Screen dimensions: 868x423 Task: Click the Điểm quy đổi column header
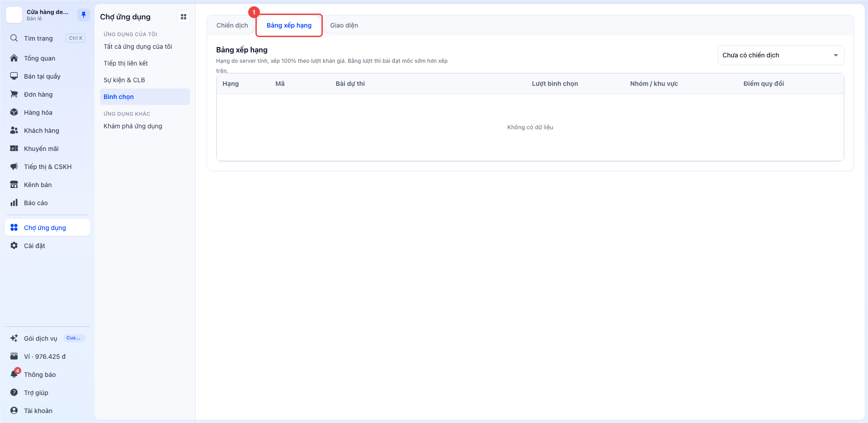point(764,84)
